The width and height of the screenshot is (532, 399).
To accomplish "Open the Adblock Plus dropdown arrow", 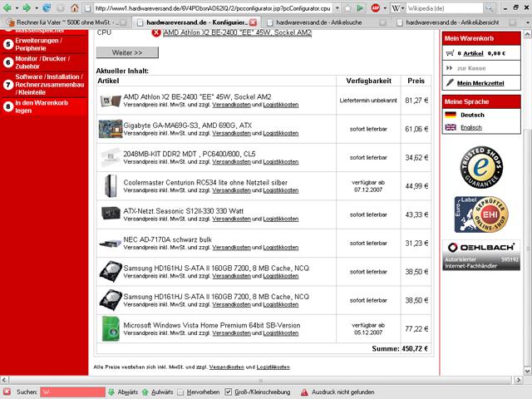I will (x=385, y=7).
